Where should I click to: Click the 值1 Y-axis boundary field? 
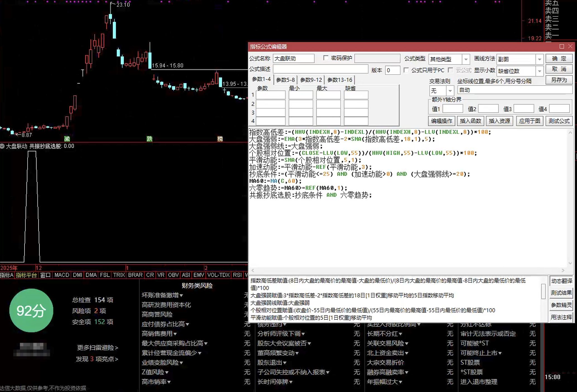click(x=453, y=109)
